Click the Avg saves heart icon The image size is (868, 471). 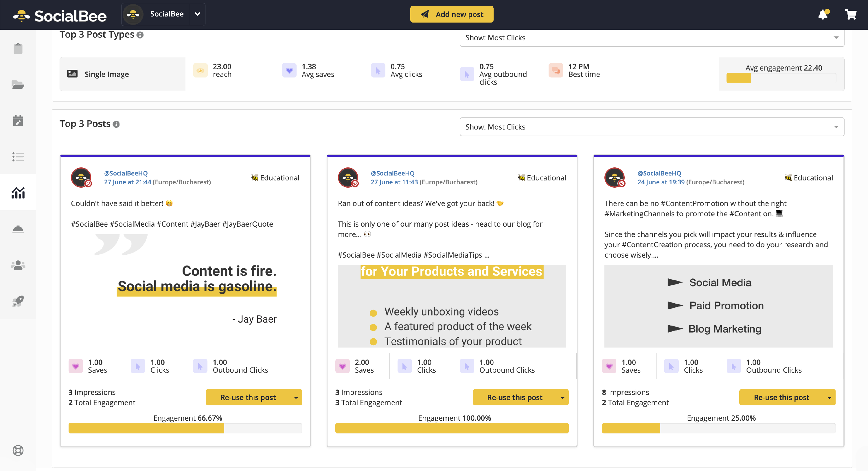tap(289, 70)
